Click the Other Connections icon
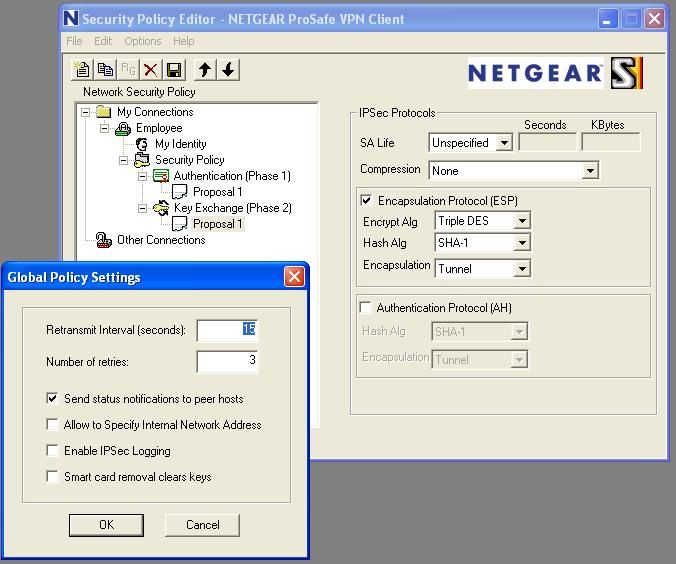The height and width of the screenshot is (564, 676). [103, 240]
